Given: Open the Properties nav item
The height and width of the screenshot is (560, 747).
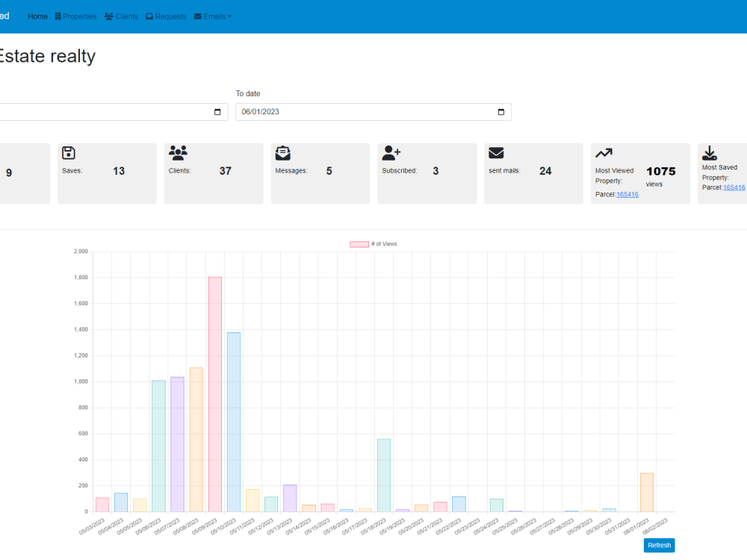Looking at the screenshot, I should pyautogui.click(x=75, y=16).
